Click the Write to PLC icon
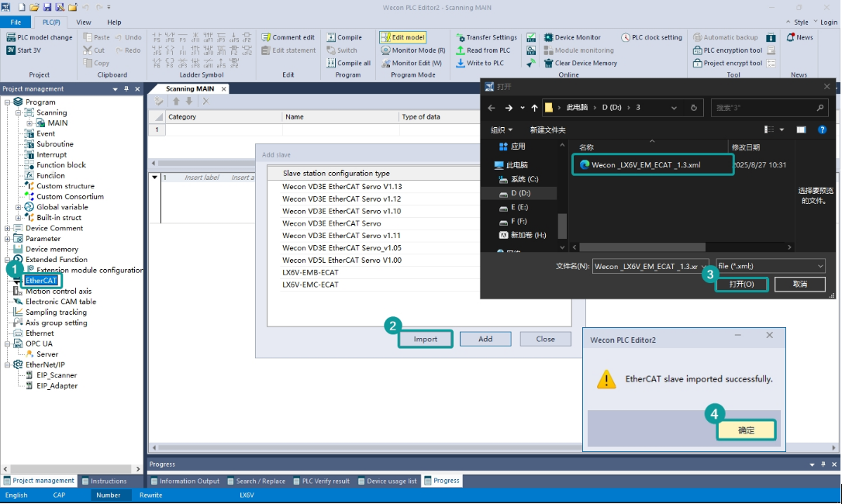Screen dimensions: 842x504 [x=461, y=63]
